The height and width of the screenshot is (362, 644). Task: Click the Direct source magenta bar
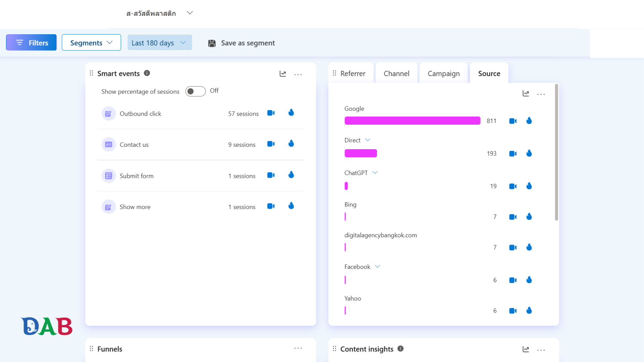click(x=361, y=153)
